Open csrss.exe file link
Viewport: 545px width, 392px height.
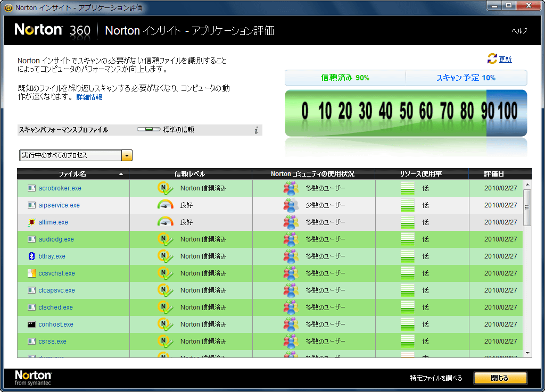(x=53, y=341)
